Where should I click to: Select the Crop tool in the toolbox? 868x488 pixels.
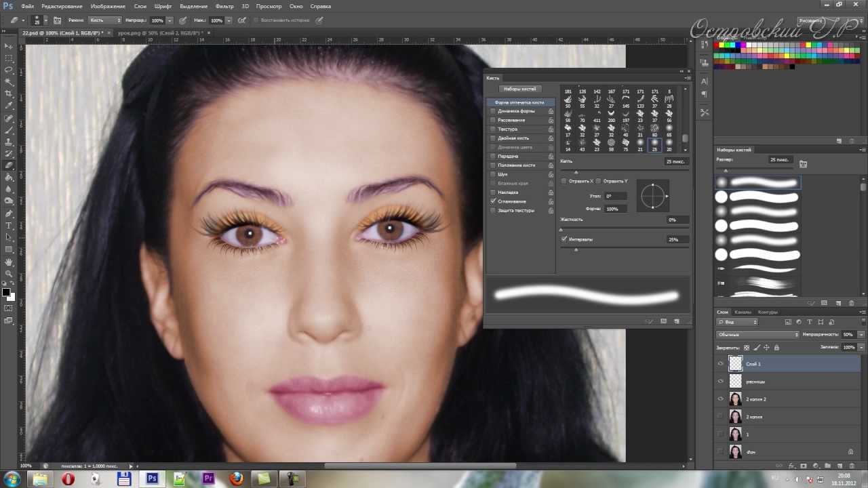[9, 94]
